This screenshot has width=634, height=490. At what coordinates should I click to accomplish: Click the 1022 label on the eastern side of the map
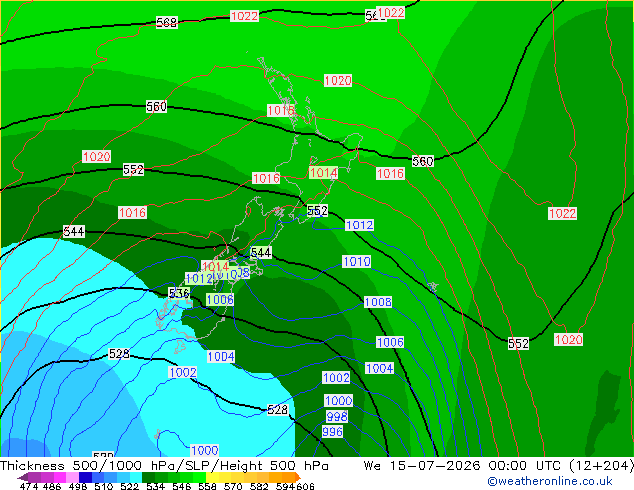click(x=562, y=213)
